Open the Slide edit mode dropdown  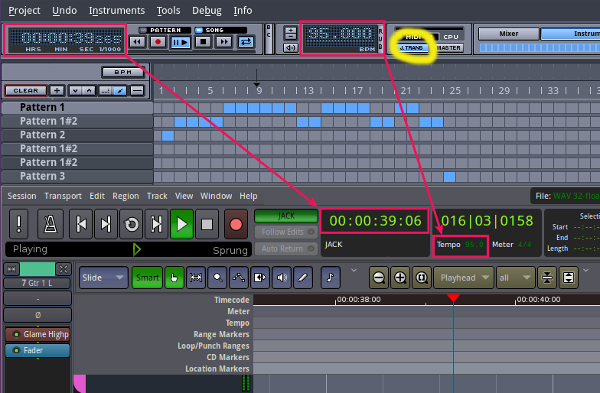pyautogui.click(x=104, y=277)
